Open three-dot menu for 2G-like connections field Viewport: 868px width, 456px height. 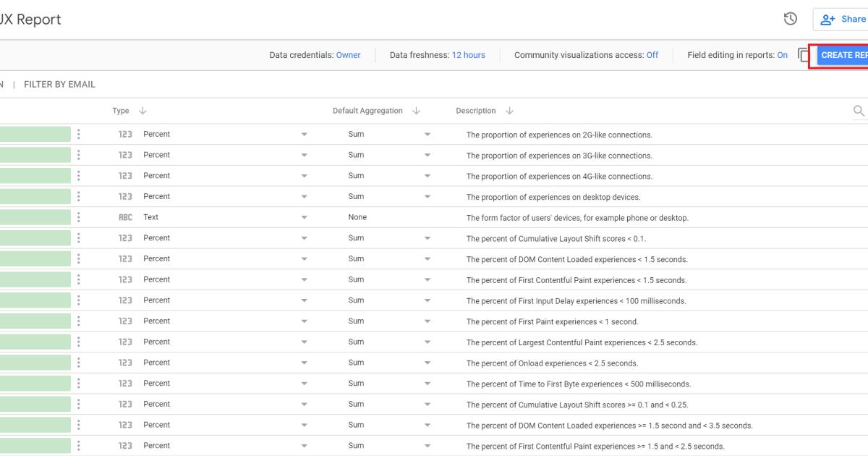(78, 134)
